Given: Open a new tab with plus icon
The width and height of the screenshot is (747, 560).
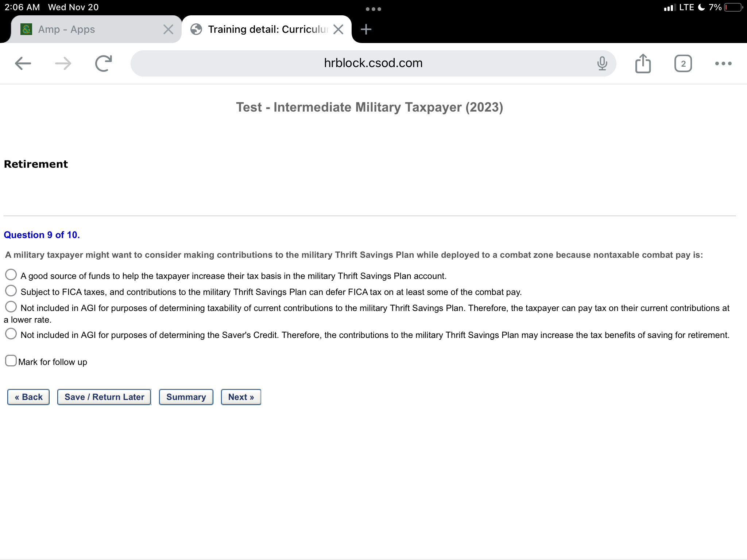Looking at the screenshot, I should (366, 29).
